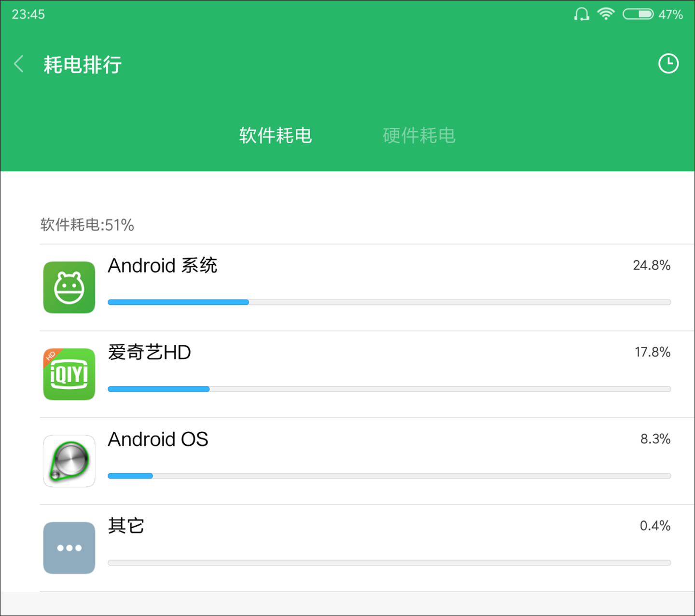Click the 软件耗电:51% summary text

coord(86,225)
